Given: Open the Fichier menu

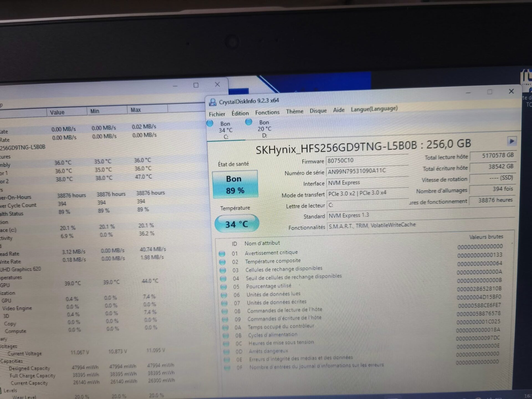Looking at the screenshot, I should (x=217, y=114).
